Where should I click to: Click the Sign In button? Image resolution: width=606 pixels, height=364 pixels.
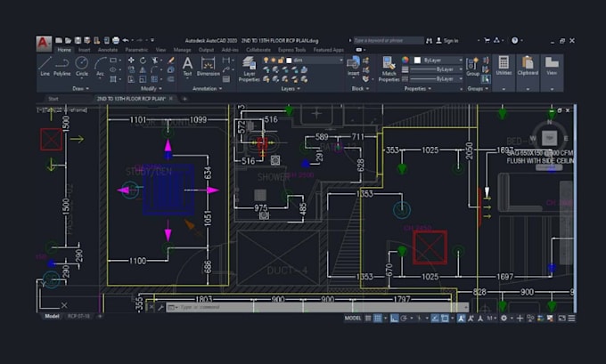click(447, 40)
